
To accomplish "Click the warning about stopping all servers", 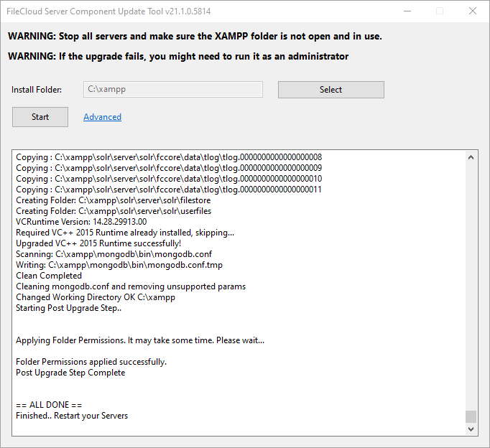I will tap(195, 37).
